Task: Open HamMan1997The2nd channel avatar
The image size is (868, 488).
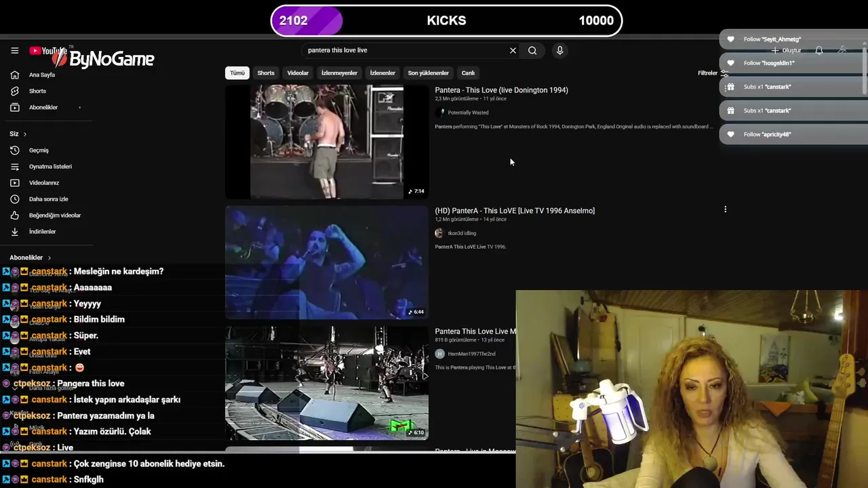Action: (x=439, y=354)
